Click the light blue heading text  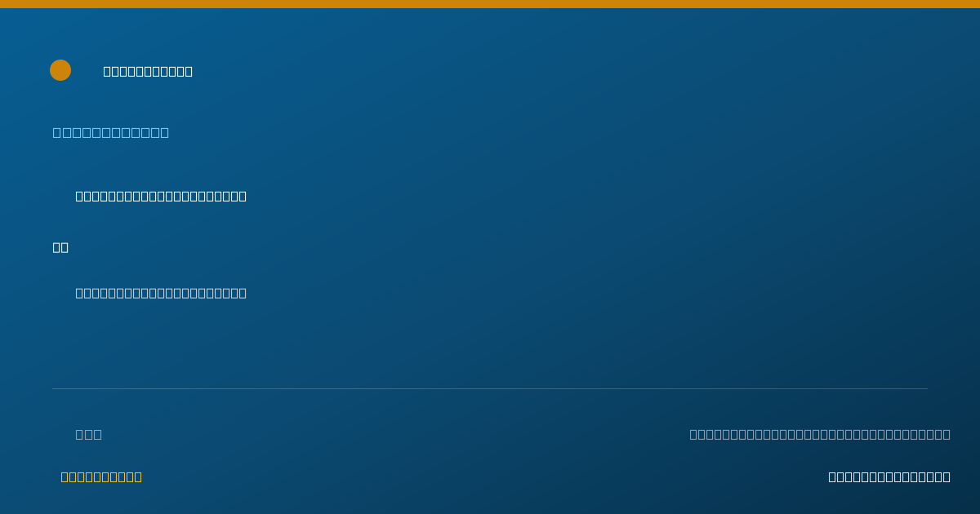click(111, 132)
